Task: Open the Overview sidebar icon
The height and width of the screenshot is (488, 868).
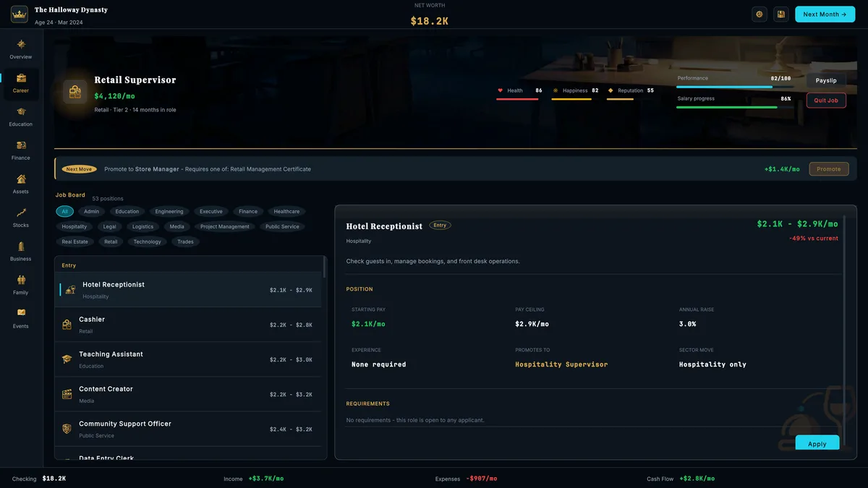Action: [x=21, y=44]
